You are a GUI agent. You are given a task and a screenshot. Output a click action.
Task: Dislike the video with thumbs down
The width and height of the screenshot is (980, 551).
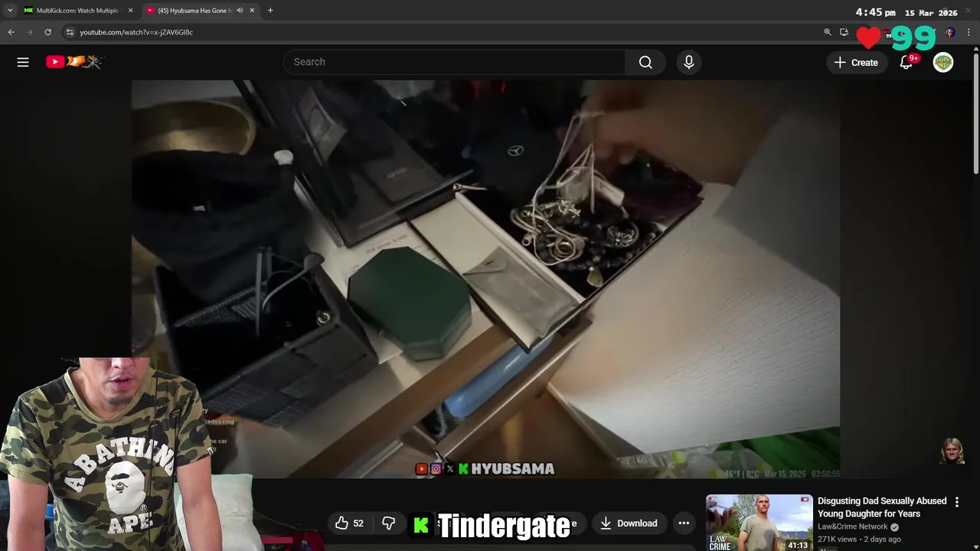[x=388, y=523]
